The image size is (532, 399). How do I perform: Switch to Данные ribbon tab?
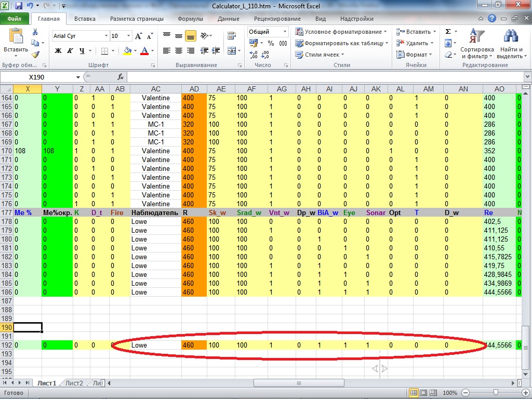coord(229,19)
